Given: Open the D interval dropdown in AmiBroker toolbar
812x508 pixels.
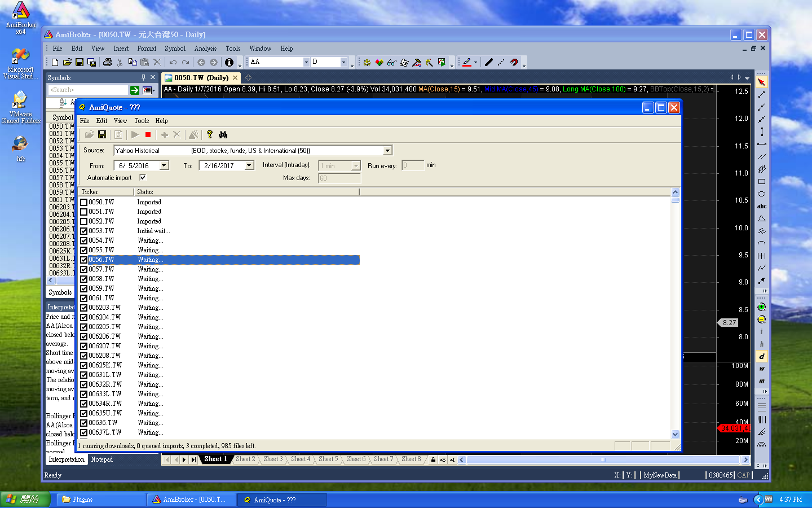Looking at the screenshot, I should point(343,62).
